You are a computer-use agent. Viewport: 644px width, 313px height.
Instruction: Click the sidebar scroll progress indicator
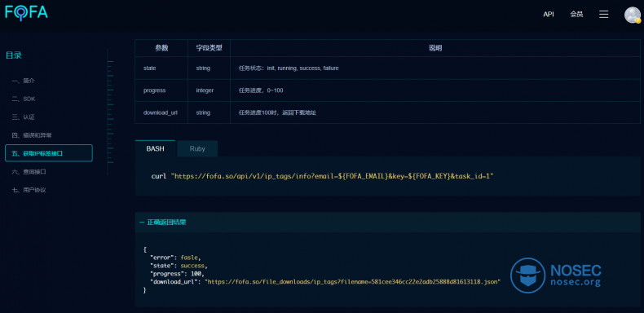click(110, 112)
